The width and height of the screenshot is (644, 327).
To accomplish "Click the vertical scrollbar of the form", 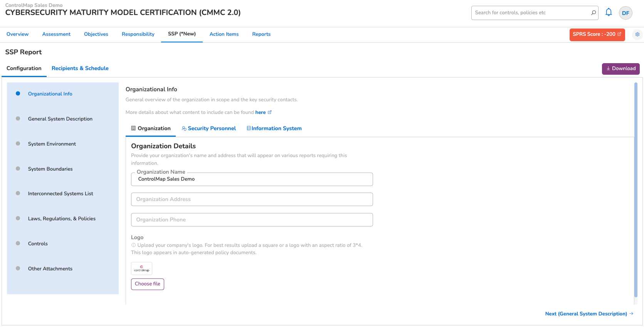I will pos(636,190).
